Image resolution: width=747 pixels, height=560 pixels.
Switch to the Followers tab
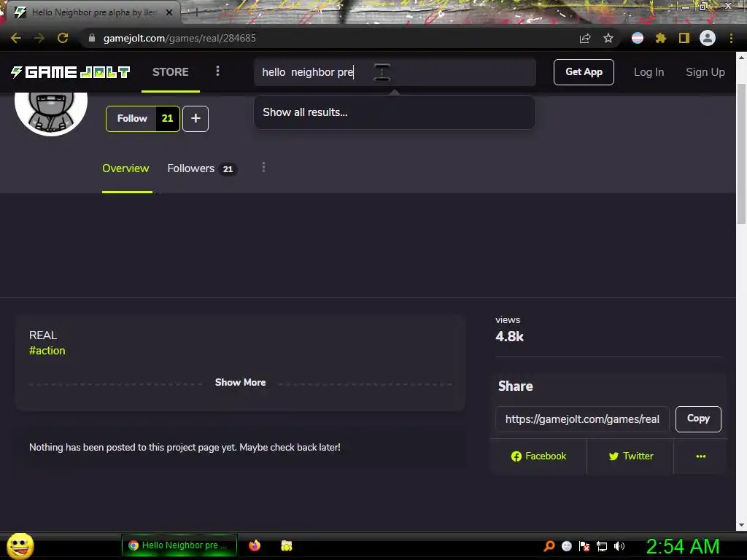[x=202, y=168]
